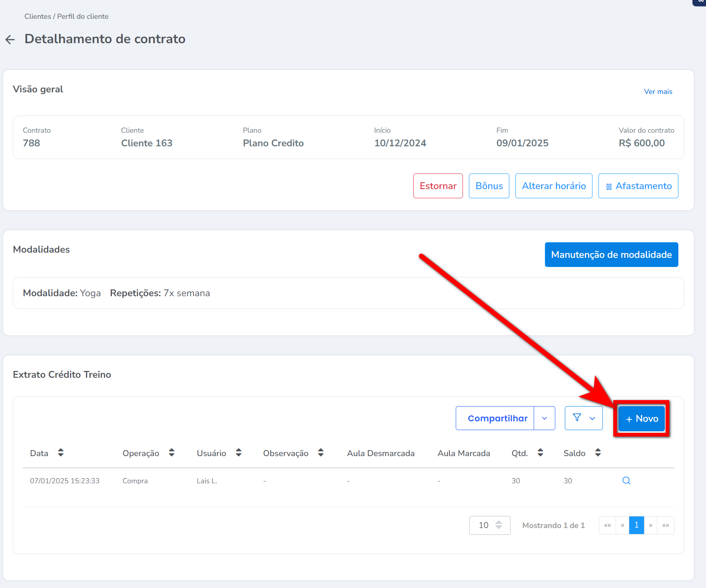Click the Clientes breadcrumb link

click(38, 16)
